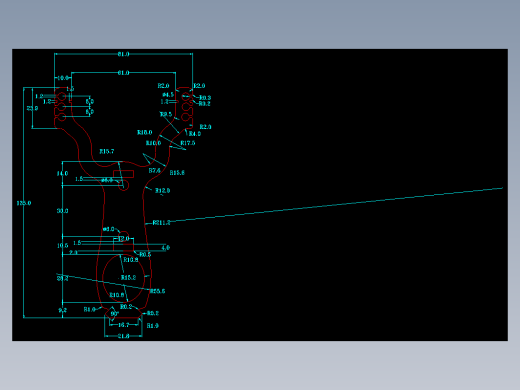
Task: Click the small red rectangle near 14.0
Action: (123, 174)
